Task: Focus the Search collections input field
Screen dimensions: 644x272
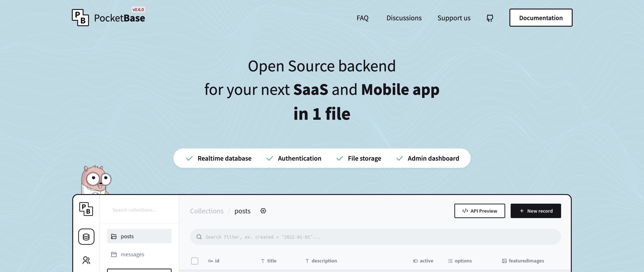Action: coord(139,210)
